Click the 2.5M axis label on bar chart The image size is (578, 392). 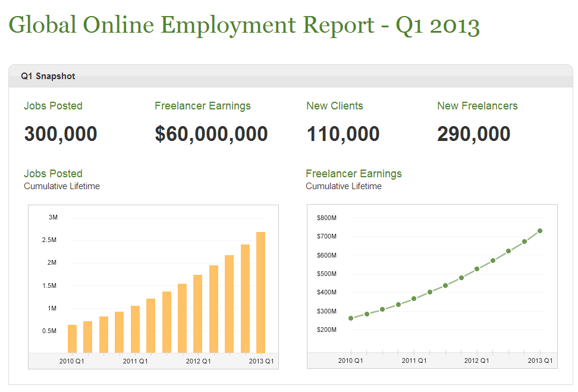pos(49,240)
